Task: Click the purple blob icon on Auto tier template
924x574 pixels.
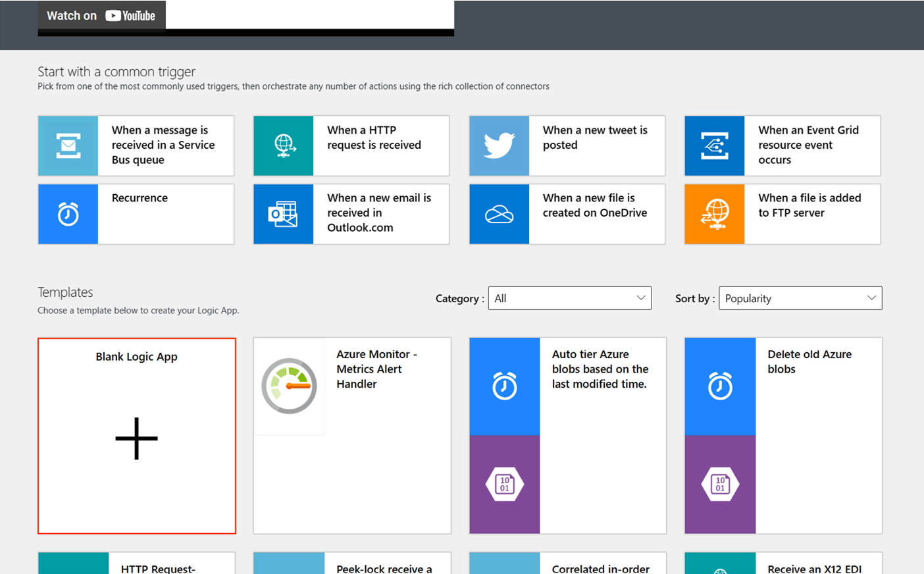Action: click(505, 484)
